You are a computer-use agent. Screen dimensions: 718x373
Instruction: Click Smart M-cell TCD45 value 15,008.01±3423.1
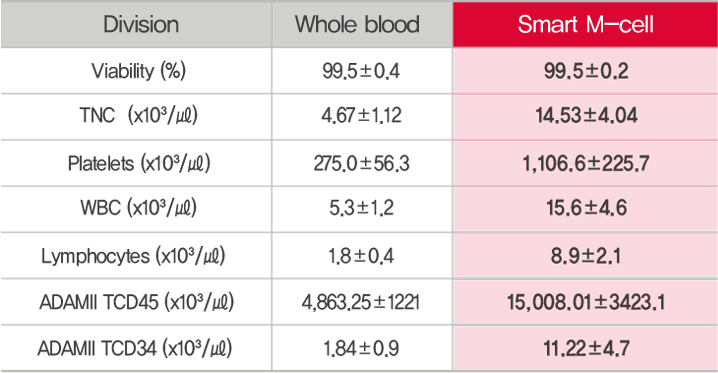(x=586, y=302)
